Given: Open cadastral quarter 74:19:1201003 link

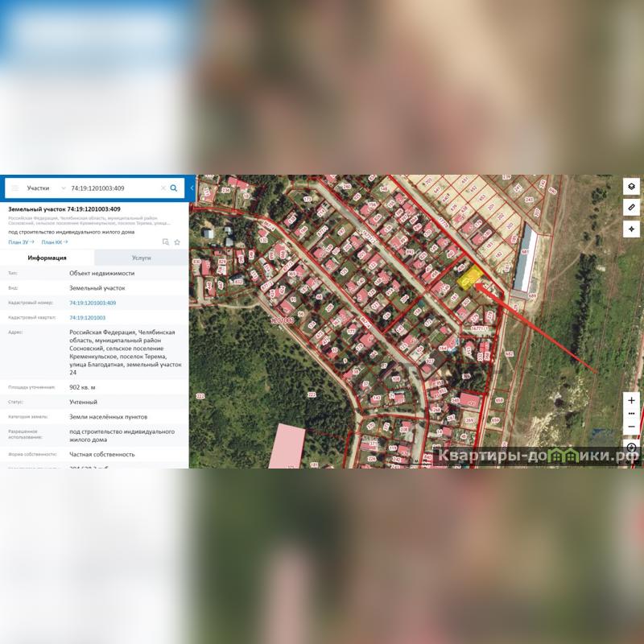Looking at the screenshot, I should pos(87,317).
